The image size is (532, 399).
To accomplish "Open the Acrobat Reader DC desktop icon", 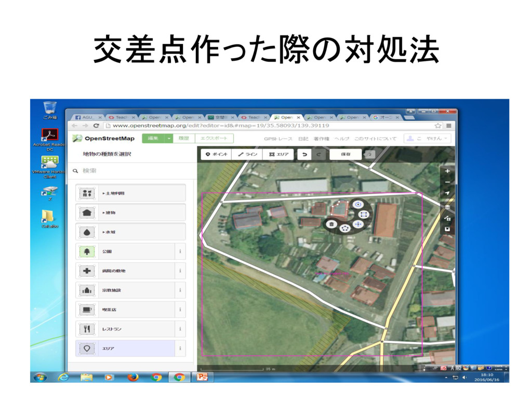I will coord(49,140).
